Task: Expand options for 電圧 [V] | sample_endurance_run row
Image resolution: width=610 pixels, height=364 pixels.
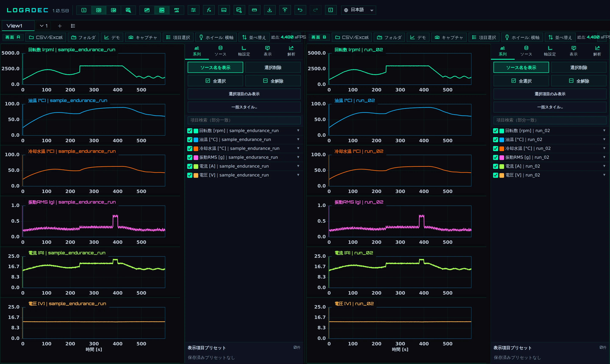Action: [298, 175]
